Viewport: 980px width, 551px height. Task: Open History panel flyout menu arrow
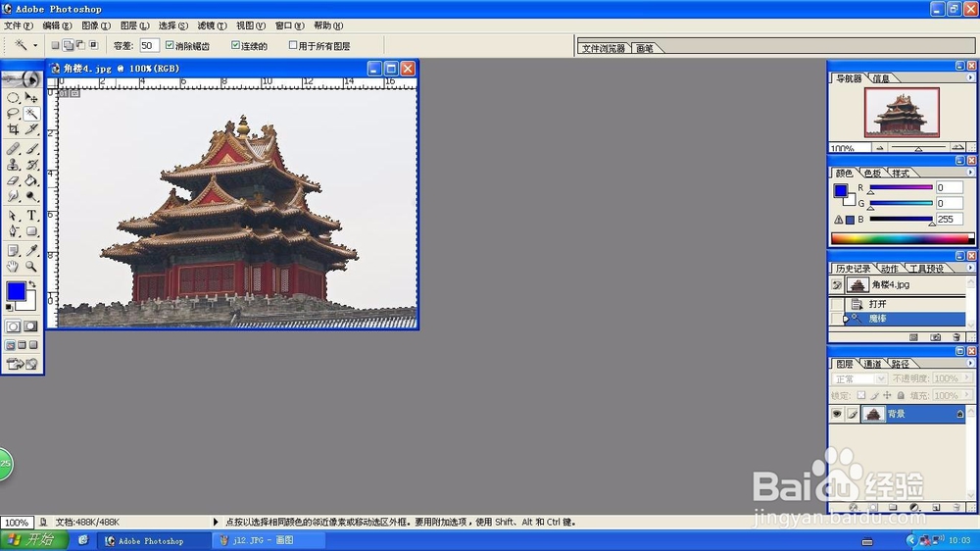[x=970, y=268]
